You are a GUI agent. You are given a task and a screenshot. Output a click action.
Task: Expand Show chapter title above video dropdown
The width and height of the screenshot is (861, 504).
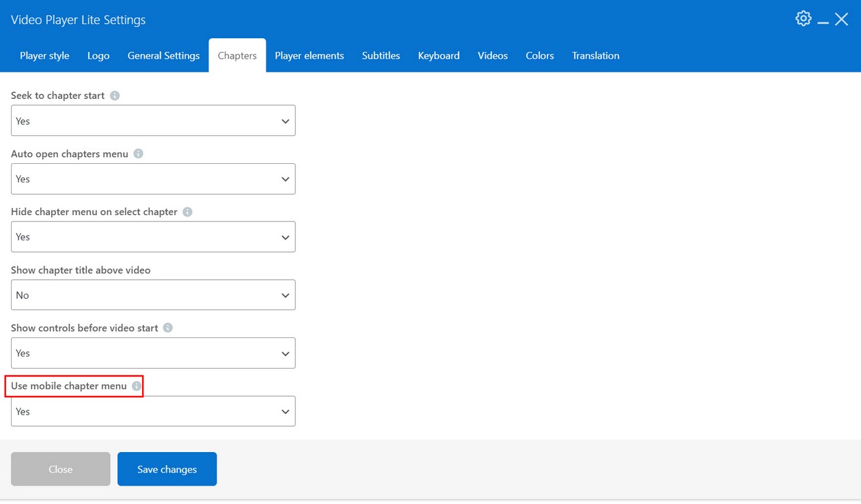coord(153,295)
